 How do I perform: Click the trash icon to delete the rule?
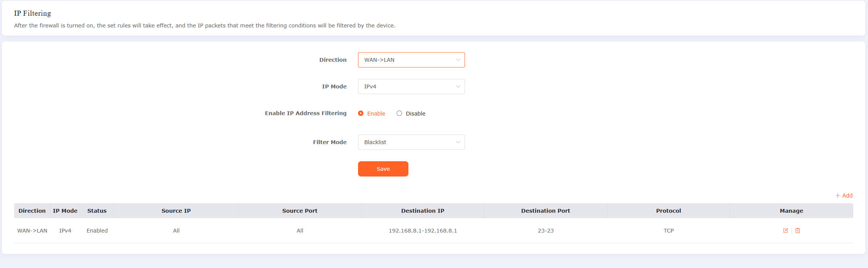(797, 231)
